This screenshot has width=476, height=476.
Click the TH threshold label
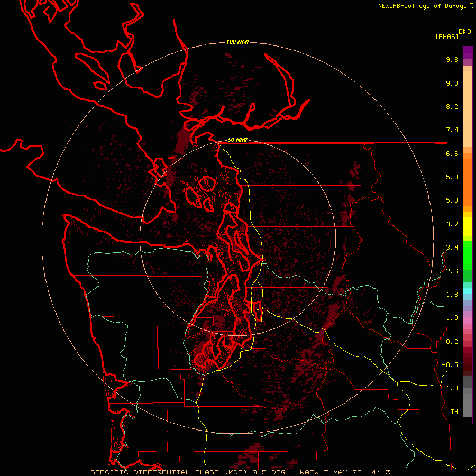(454, 412)
